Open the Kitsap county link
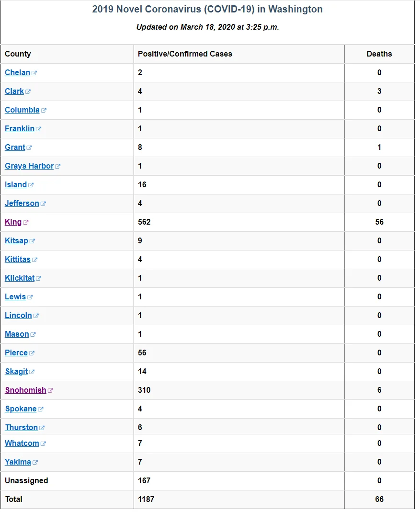This screenshot has width=420, height=512. point(16,241)
